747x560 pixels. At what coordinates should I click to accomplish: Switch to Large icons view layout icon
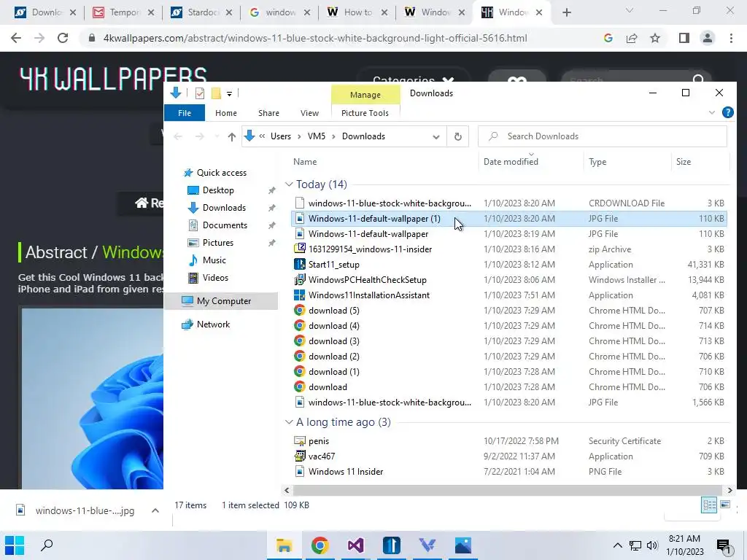(x=725, y=505)
